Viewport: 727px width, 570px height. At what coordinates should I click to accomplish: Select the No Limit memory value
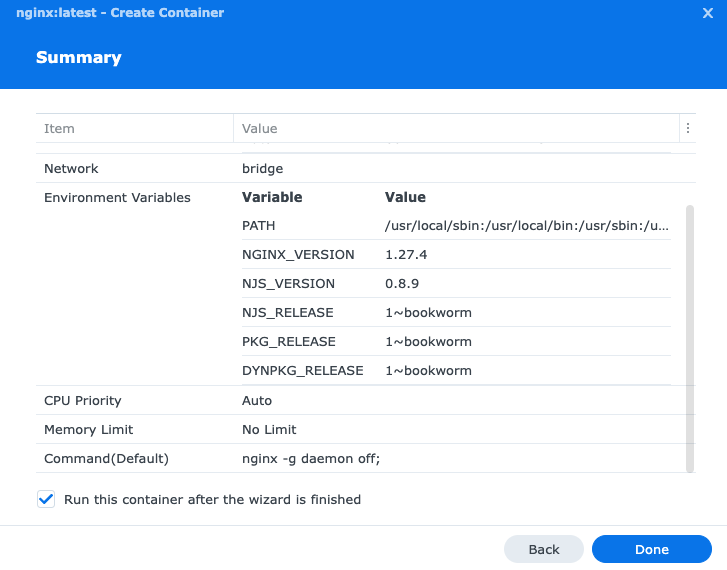[269, 429]
